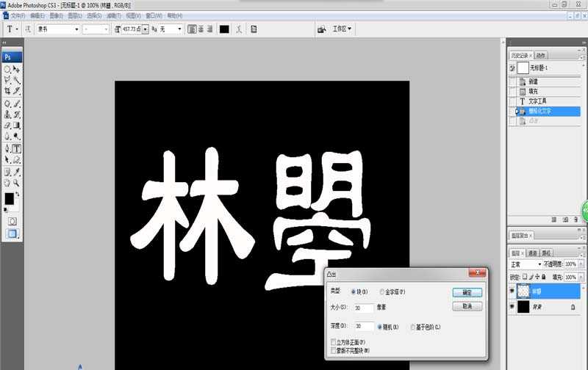Select the Notes tool
The width and height of the screenshot is (588, 370).
click(x=7, y=173)
